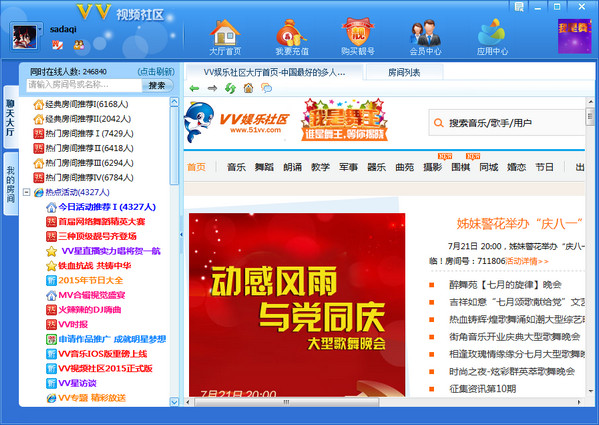Click the search magnifier icon

point(439,123)
